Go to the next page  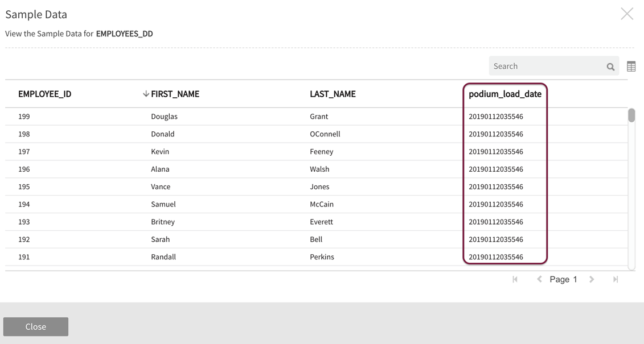pyautogui.click(x=592, y=279)
